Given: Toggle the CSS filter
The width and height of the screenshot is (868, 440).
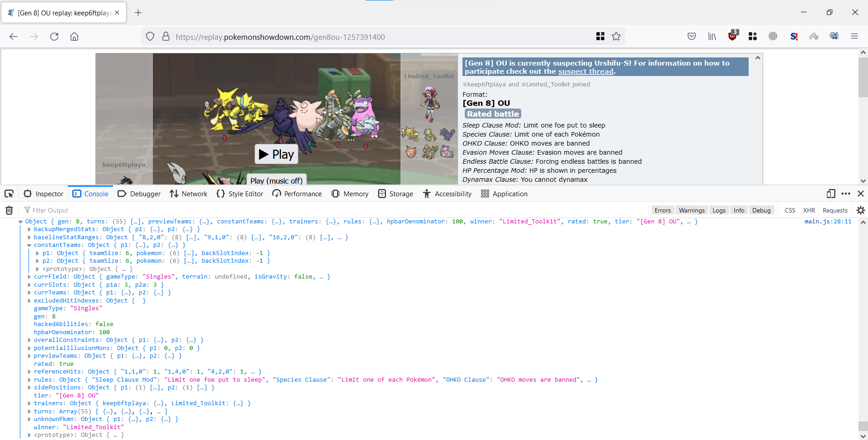Looking at the screenshot, I should [x=790, y=210].
